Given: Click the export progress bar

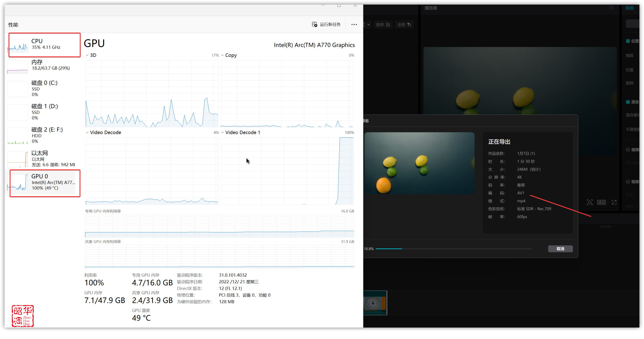Looking at the screenshot, I should (453, 249).
